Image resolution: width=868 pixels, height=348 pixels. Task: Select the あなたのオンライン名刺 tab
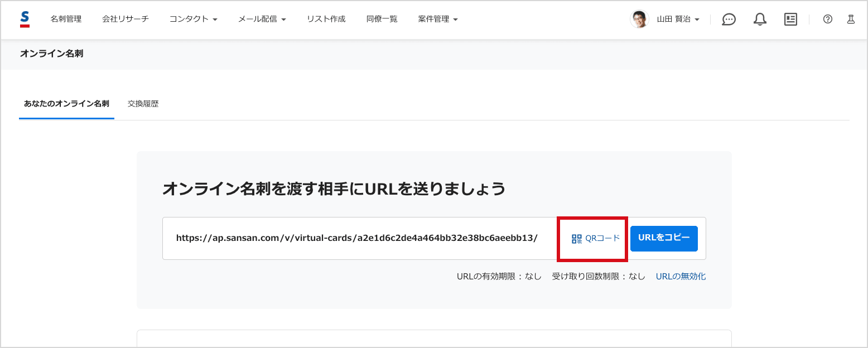(66, 104)
